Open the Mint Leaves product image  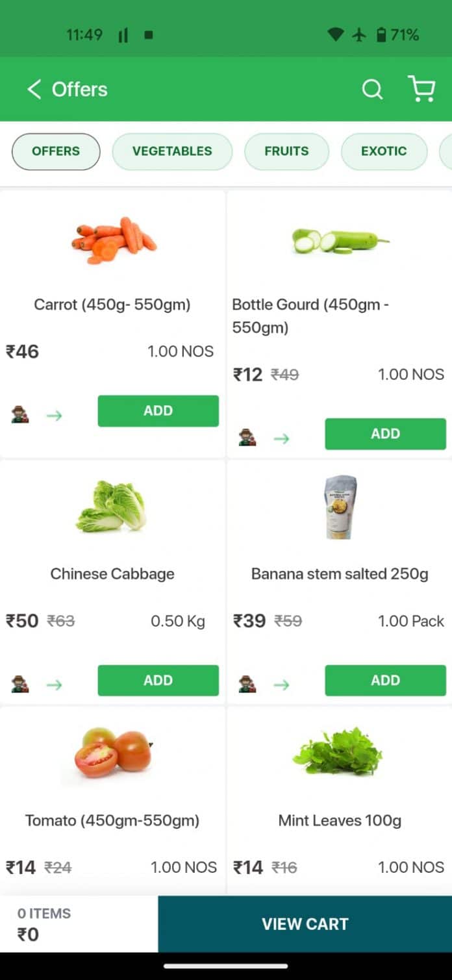pyautogui.click(x=339, y=753)
